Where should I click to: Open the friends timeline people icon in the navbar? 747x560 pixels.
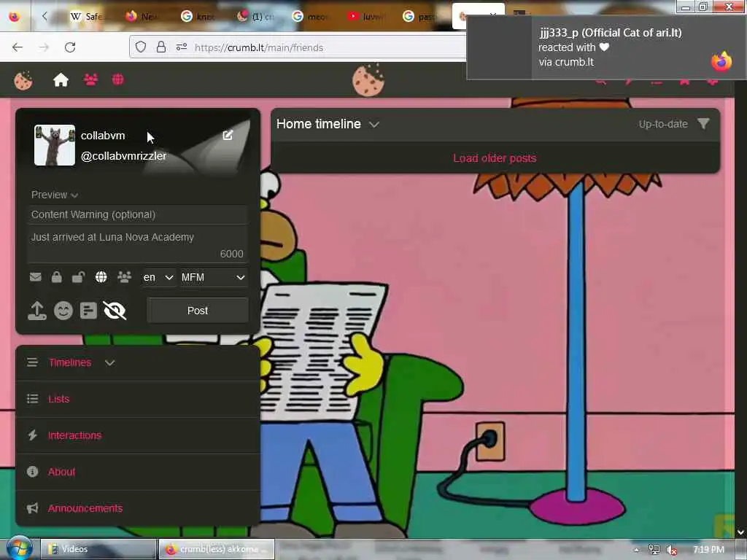coord(90,79)
